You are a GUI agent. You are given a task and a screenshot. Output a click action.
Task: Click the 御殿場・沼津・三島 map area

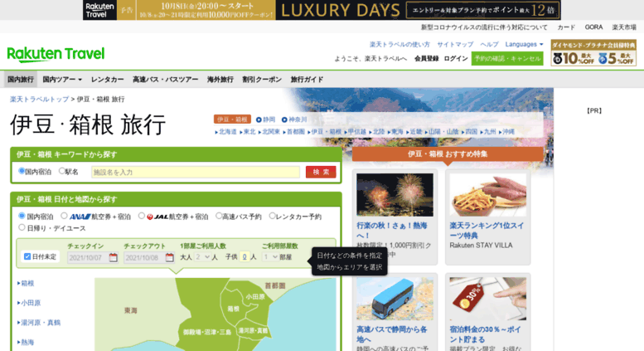(x=207, y=332)
